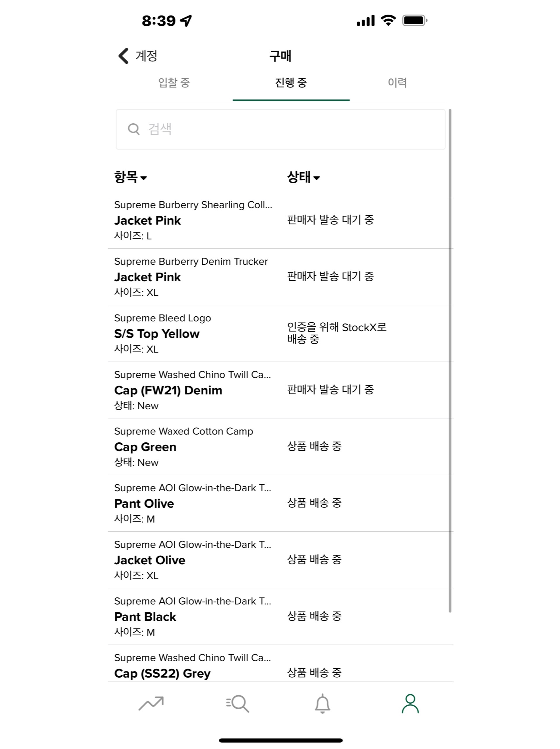Open the browse search tab icon
560x749 pixels.
[x=237, y=703]
